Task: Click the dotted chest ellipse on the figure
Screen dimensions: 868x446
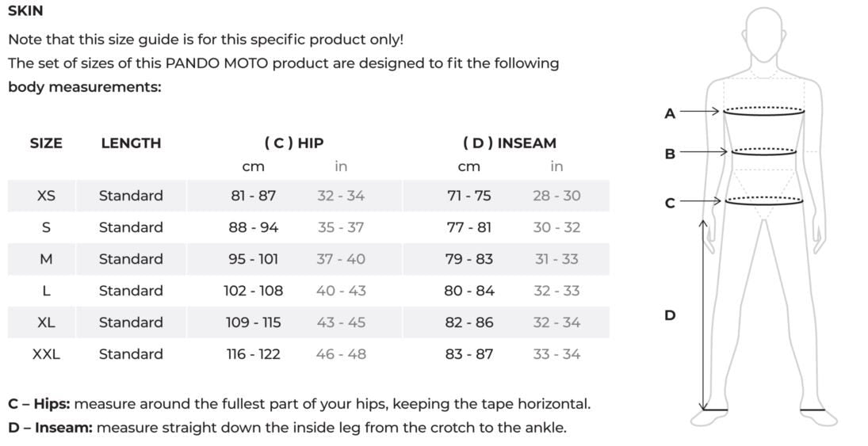Action: 763,112
